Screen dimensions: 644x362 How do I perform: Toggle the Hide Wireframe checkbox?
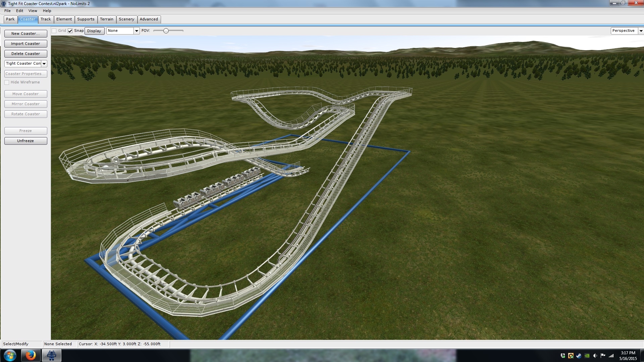7,82
